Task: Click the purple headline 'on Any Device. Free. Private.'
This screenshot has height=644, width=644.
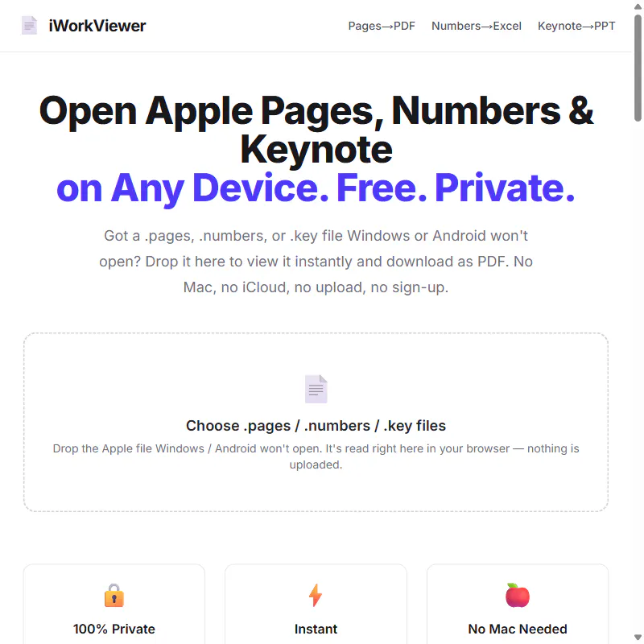Action: [316, 188]
